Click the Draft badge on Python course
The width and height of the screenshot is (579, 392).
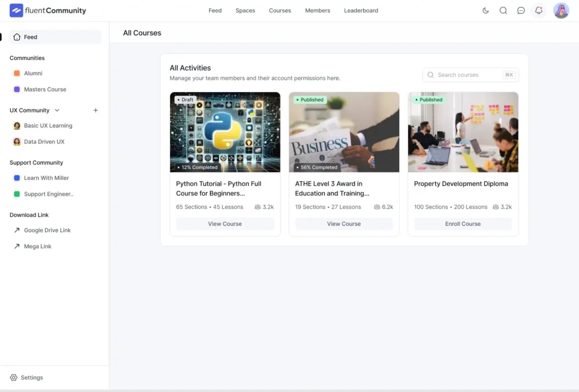pyautogui.click(x=185, y=100)
